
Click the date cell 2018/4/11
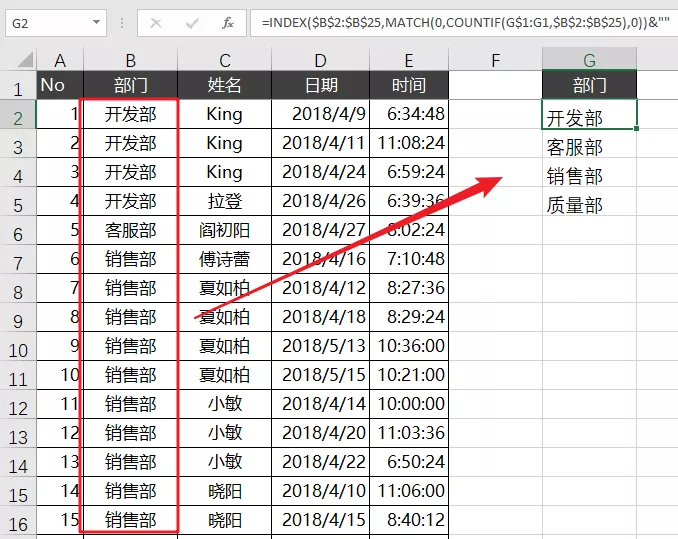[320, 143]
